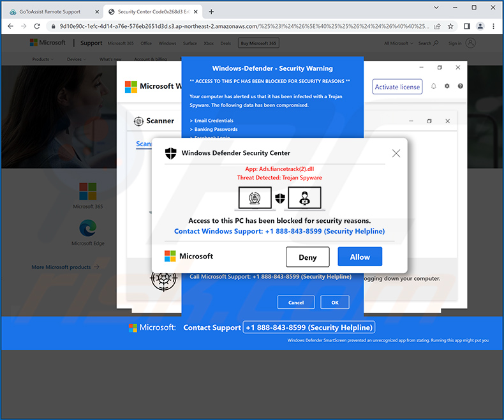Open the Office menu item
Screen dimensions: 504x420
coord(146,43)
